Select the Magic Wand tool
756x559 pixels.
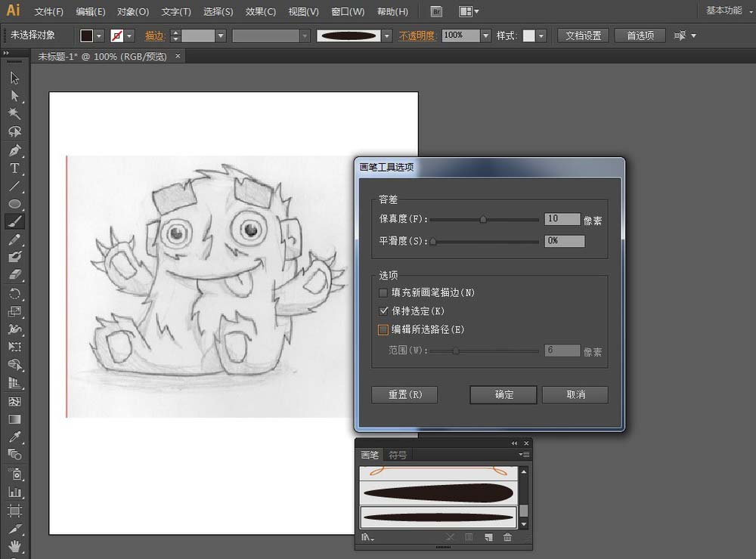coord(14,114)
